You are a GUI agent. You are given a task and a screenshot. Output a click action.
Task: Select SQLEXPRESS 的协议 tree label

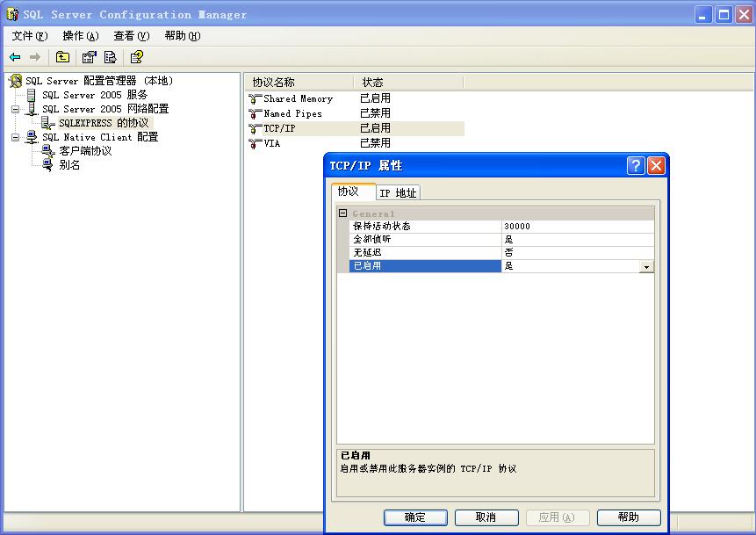point(104,122)
